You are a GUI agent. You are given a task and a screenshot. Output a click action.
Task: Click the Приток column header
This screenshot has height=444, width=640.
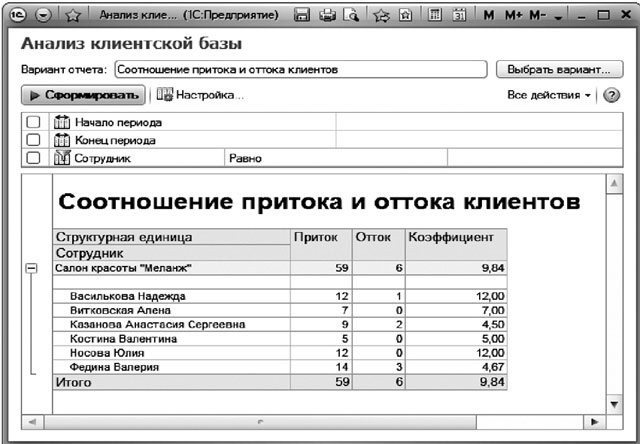[321, 244]
